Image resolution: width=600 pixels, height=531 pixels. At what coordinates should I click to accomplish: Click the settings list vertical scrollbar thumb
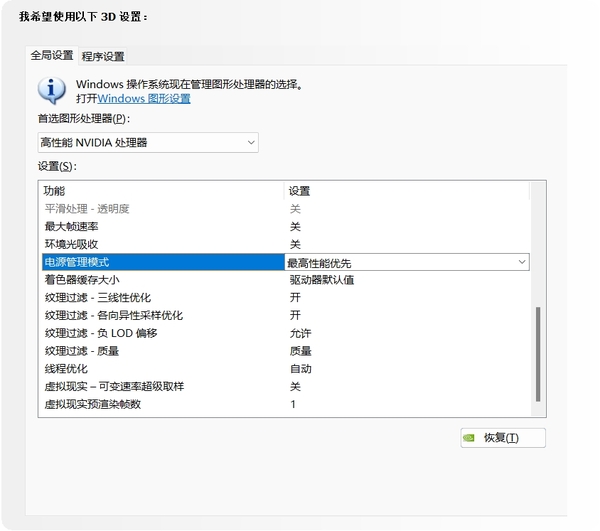[538, 354]
